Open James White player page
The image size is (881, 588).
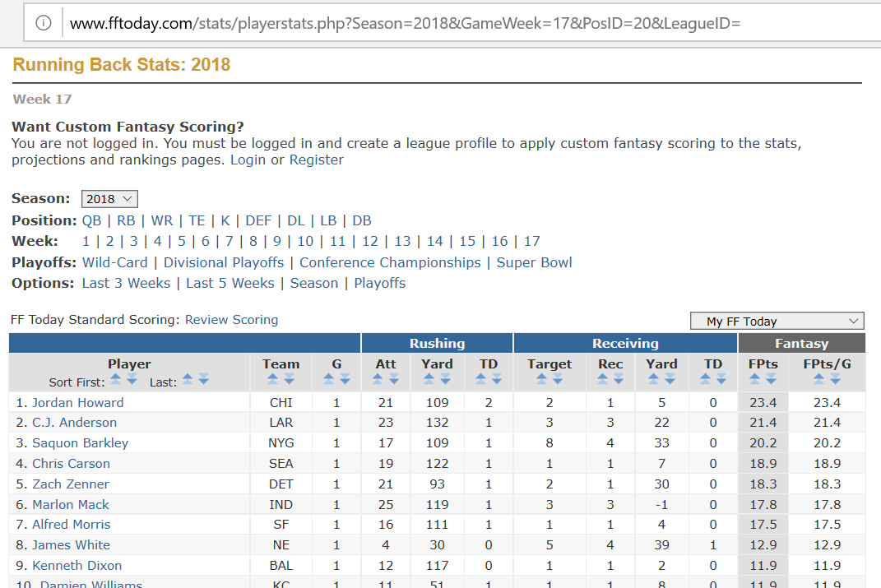71,544
